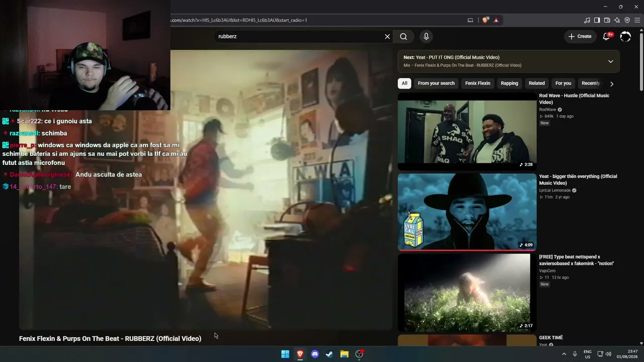Open the Brave hamburger main menu
The height and width of the screenshot is (362, 644).
637,20
